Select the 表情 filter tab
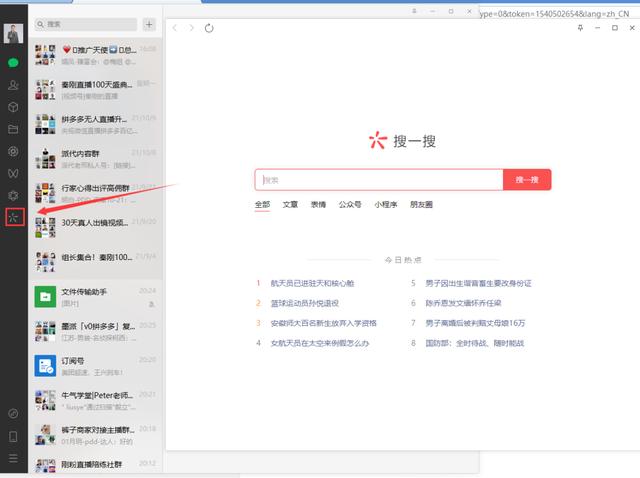640x478 pixels. pos(318,205)
